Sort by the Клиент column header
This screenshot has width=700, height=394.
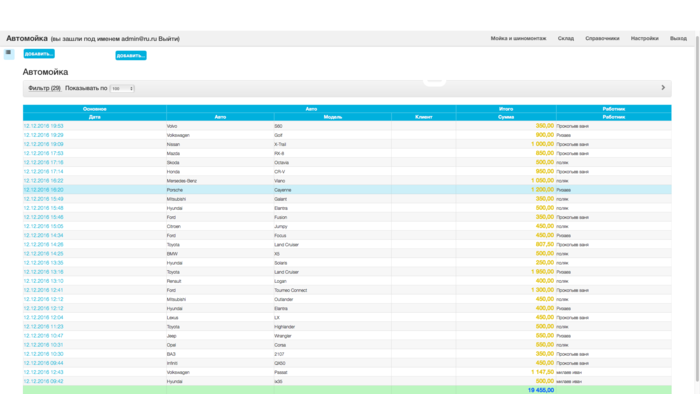tap(424, 117)
